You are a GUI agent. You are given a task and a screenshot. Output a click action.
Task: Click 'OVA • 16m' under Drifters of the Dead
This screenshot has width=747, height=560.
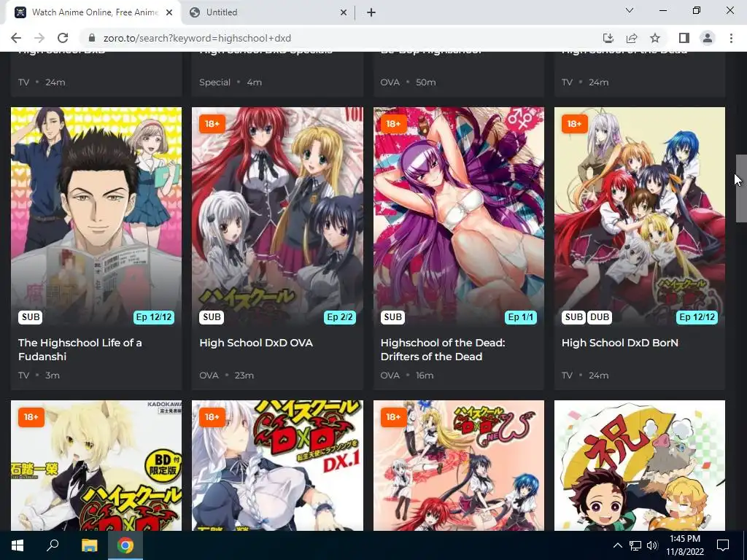(407, 376)
